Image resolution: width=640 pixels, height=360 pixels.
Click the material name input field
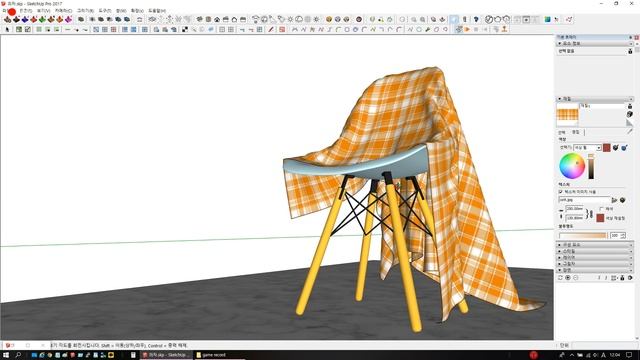(x=602, y=106)
